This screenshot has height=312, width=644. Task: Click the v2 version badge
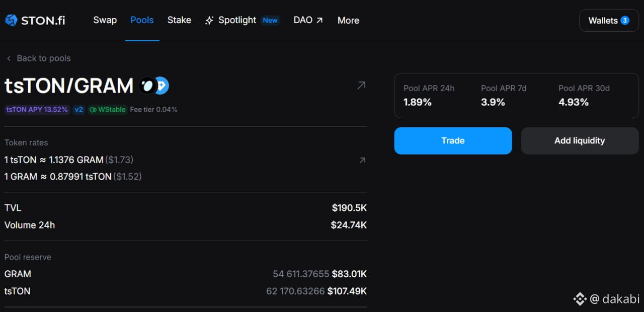(x=79, y=110)
